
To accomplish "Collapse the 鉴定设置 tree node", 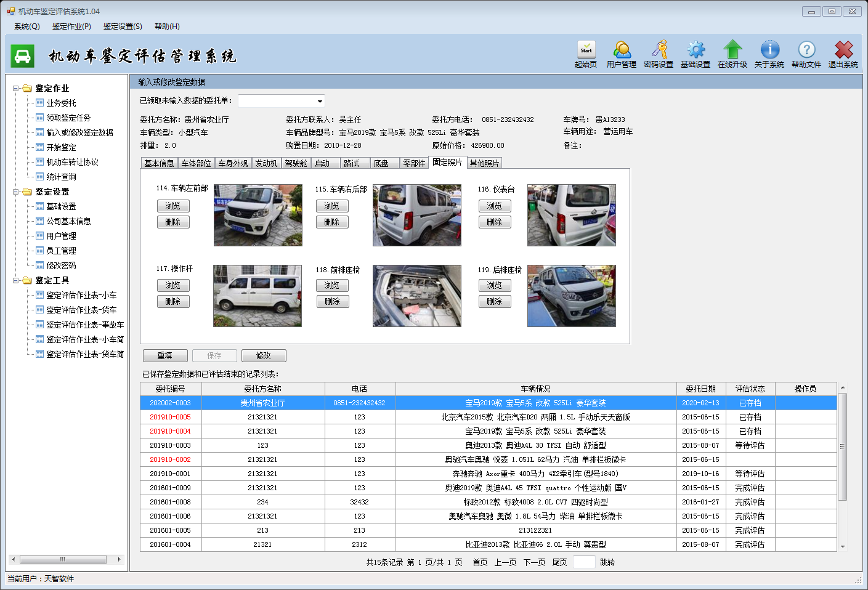I will point(16,192).
